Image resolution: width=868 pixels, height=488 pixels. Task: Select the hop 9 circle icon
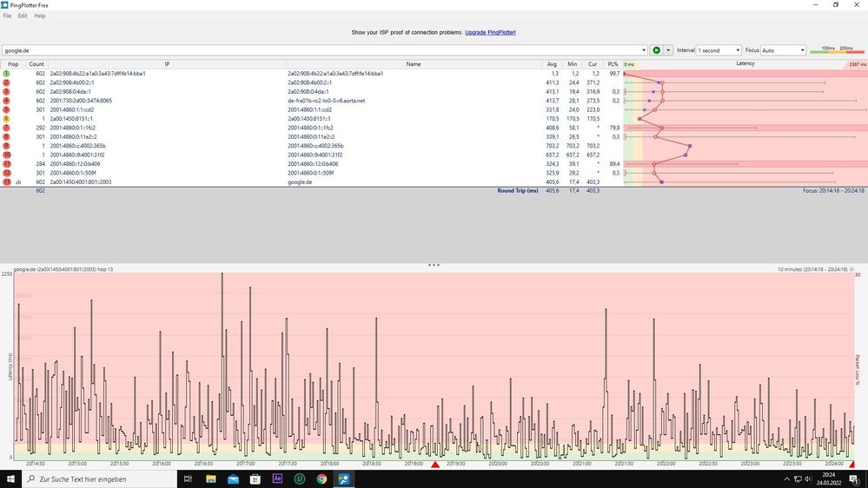[x=6, y=146]
